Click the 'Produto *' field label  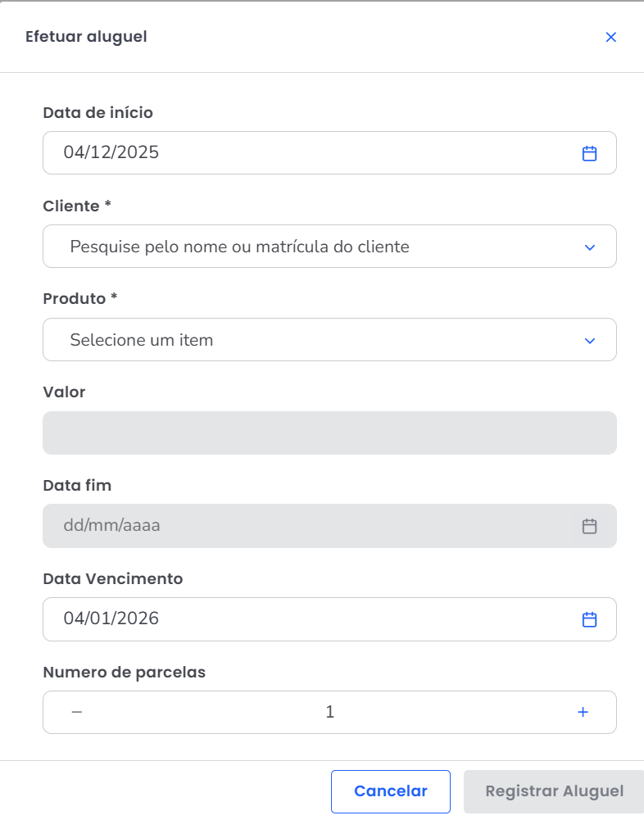[79, 299]
